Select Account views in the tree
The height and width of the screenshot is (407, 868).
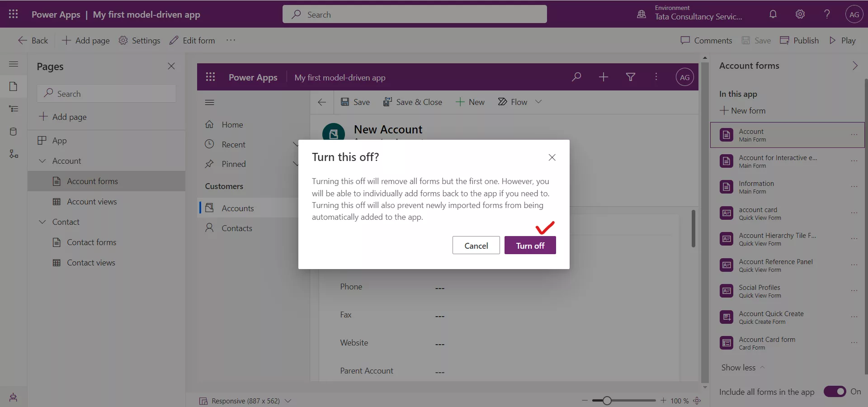(x=106, y=202)
